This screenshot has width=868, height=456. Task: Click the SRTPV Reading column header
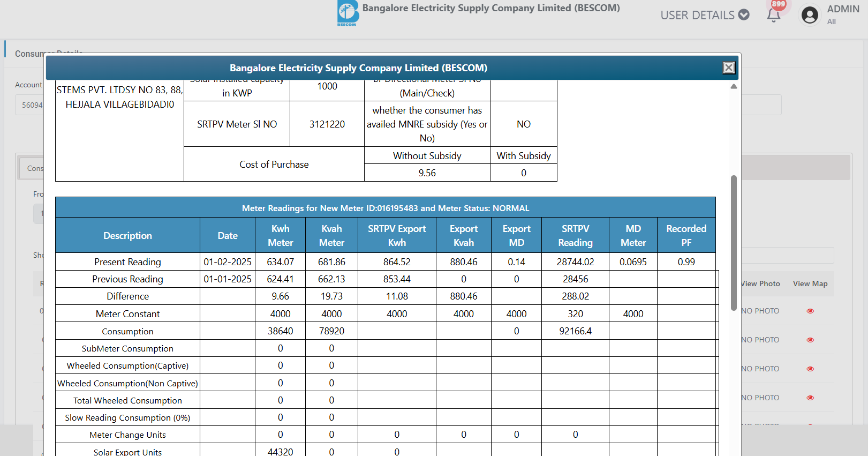[575, 235]
